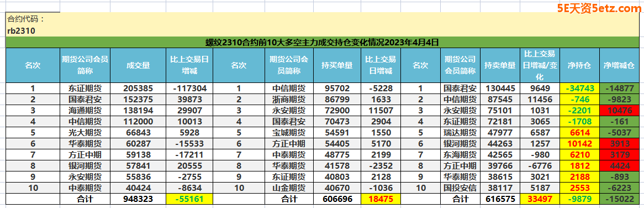Image resolution: width=644 pixels, height=208 pixels.
Task: Select the green total cell -15022
Action: click(x=619, y=199)
